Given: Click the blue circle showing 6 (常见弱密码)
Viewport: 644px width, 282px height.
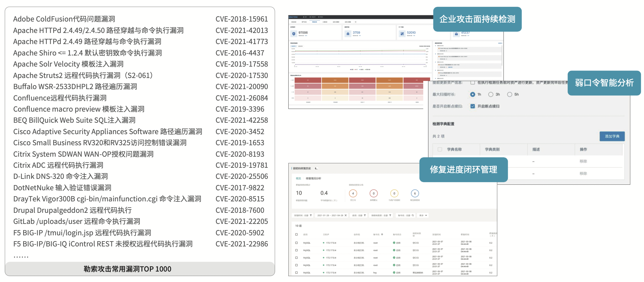Looking at the screenshot, I should coord(415,193).
